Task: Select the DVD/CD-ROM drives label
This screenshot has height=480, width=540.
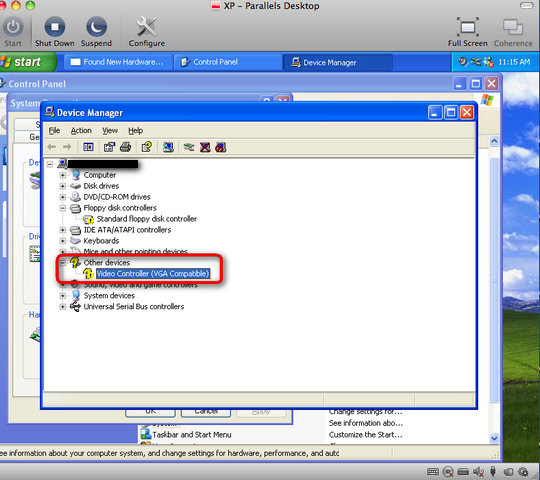Action: (117, 197)
